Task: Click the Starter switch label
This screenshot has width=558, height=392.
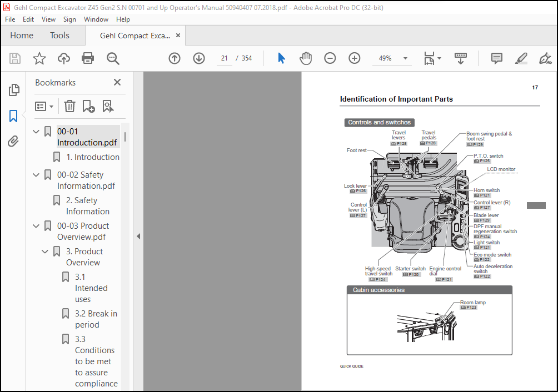Action: pos(410,269)
